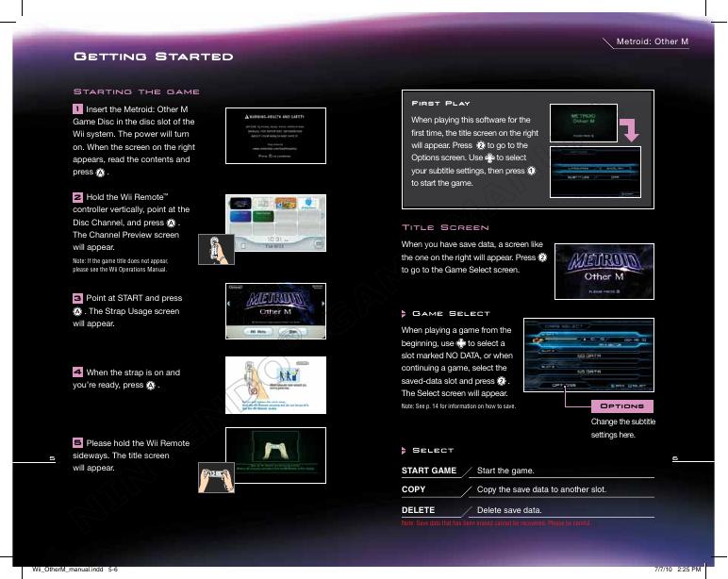Click the '7/7/10 2:25 PM' footer timestamp
Viewport: 728px width, 579px height.
678,570
